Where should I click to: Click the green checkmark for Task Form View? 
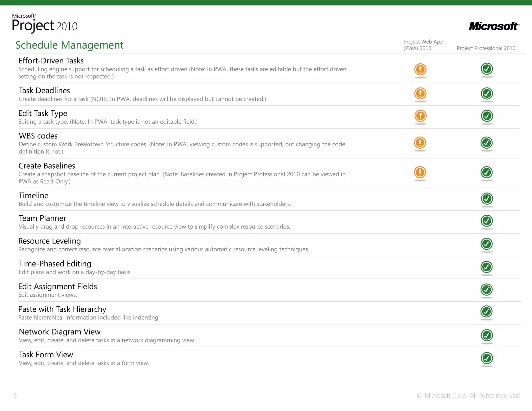[x=487, y=358]
